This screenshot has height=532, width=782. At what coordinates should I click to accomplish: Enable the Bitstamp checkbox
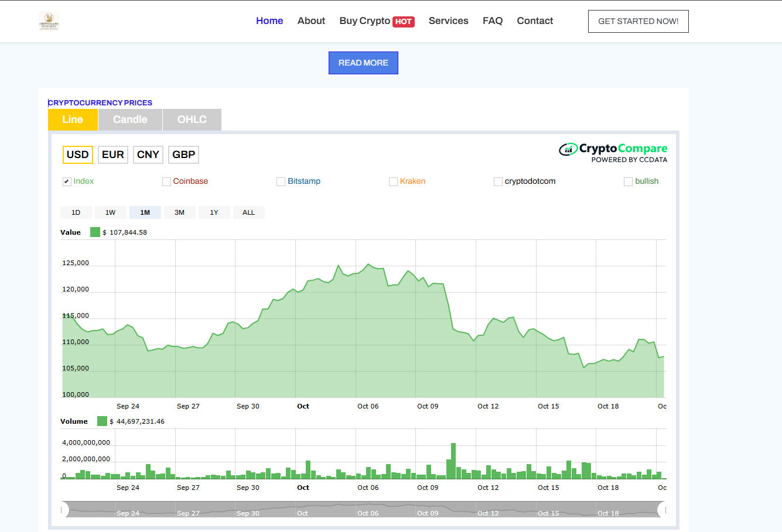coord(281,181)
